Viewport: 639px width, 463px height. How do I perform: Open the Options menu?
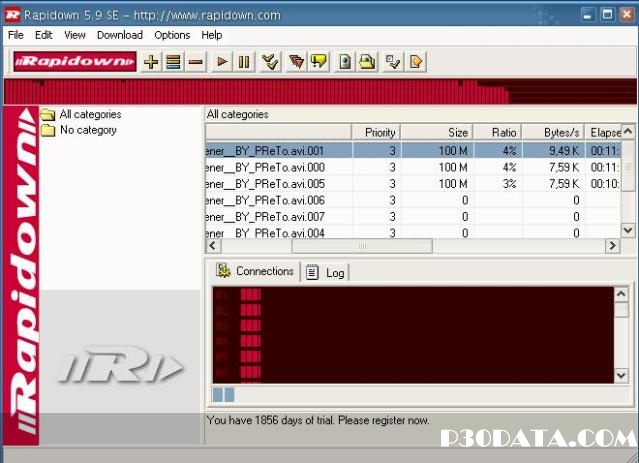[172, 35]
